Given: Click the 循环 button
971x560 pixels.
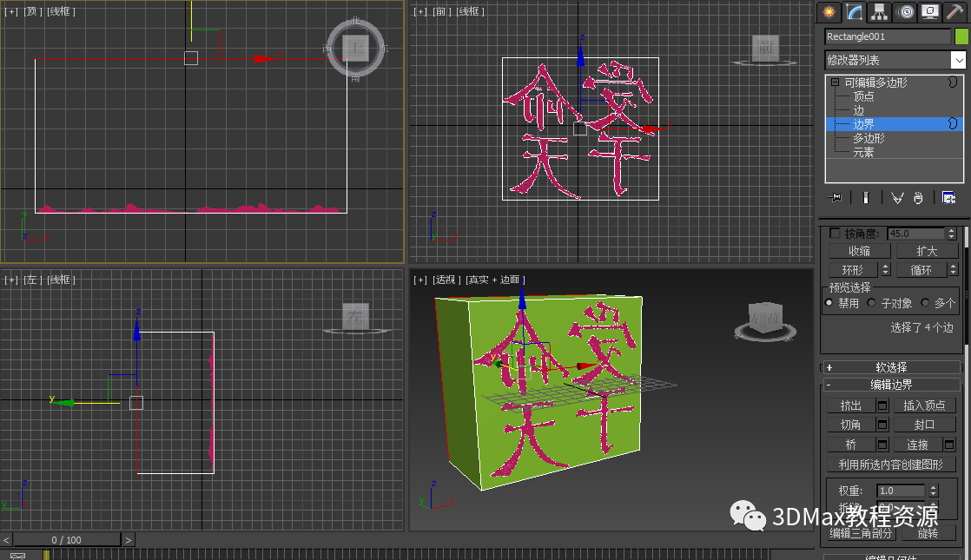Looking at the screenshot, I should [921, 270].
